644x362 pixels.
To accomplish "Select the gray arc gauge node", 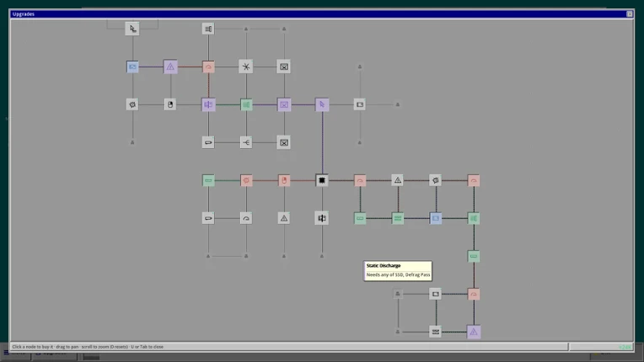I will [x=246, y=218].
